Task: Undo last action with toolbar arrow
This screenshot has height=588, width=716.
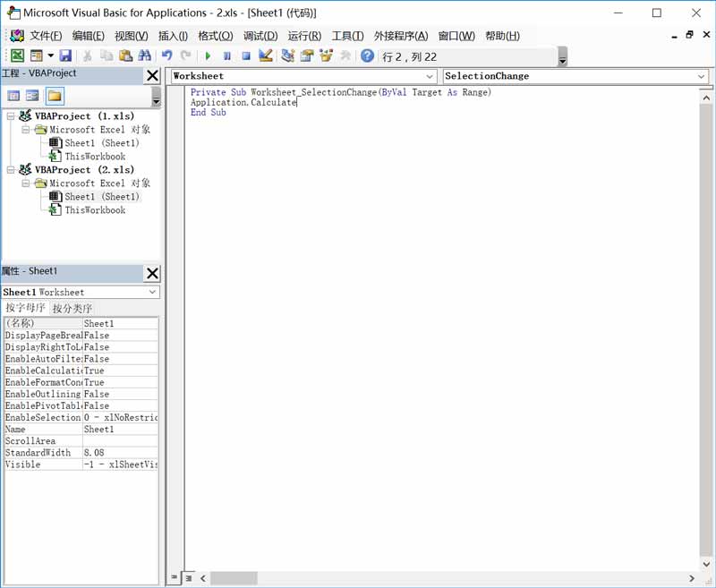Action: point(167,55)
